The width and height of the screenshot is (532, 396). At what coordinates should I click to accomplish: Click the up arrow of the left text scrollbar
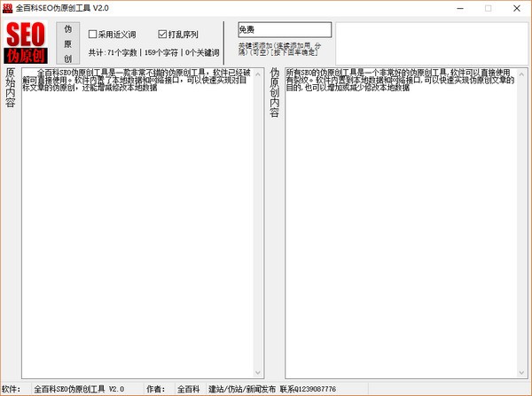click(x=260, y=72)
